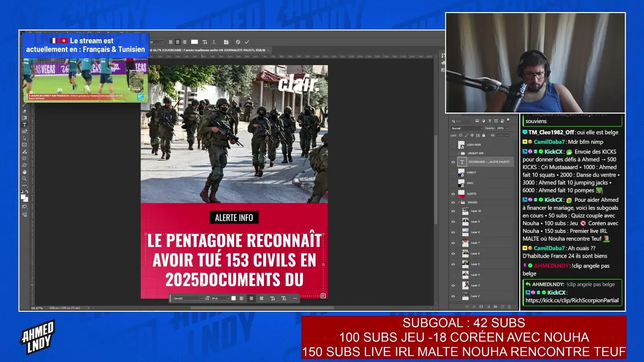Hide the IMAGES group
Viewport: 644px width, 362px height.
[453, 202]
